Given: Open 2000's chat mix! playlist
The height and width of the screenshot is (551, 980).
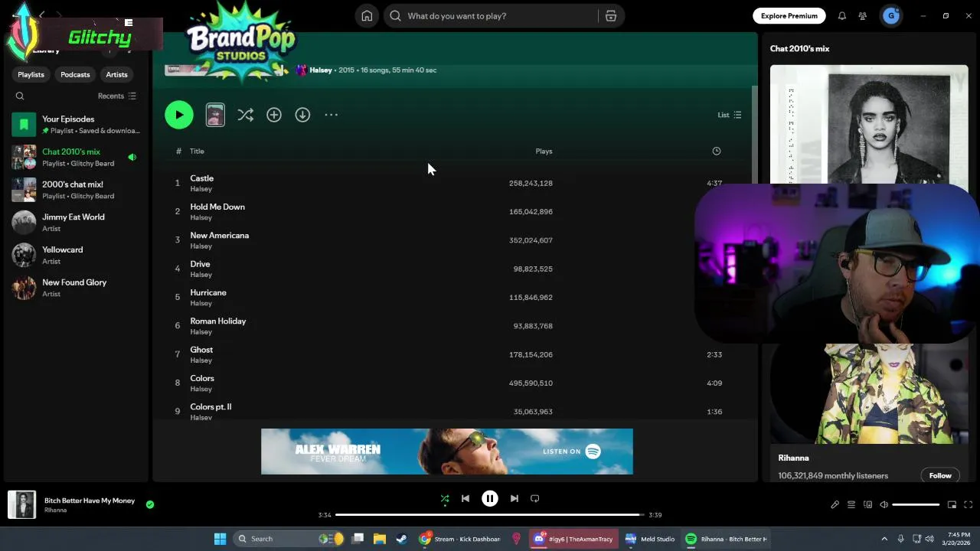Looking at the screenshot, I should click(75, 190).
